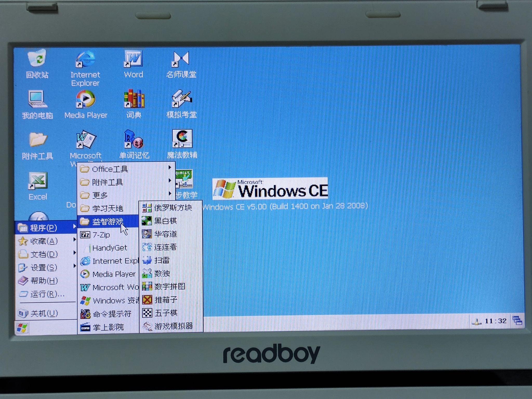
Task: Select 俄罗斯方块 Tetris game
Action: (x=170, y=210)
